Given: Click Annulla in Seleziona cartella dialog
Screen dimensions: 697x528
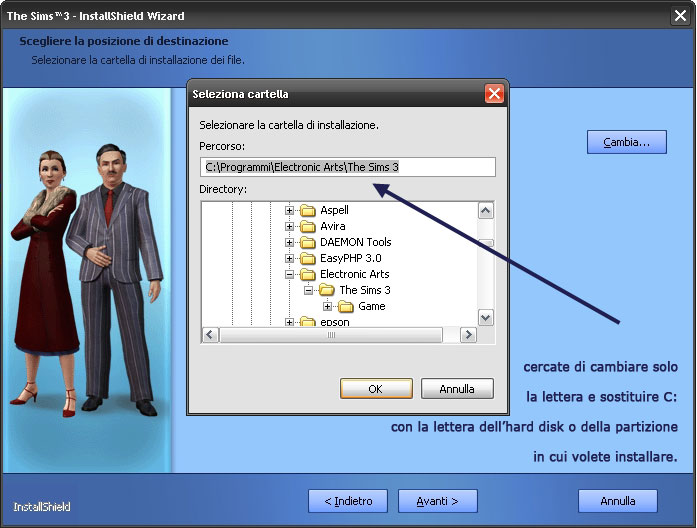Looking at the screenshot, I should (x=457, y=389).
